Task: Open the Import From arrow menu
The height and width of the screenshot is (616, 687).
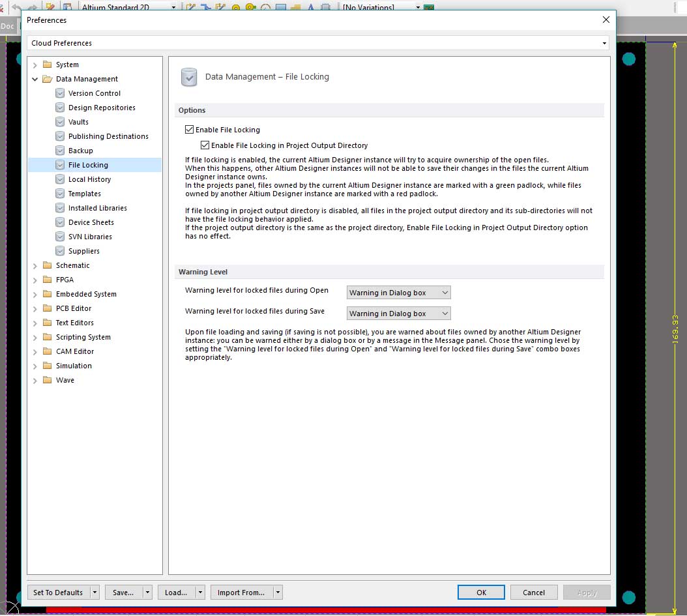Action: 278,593
